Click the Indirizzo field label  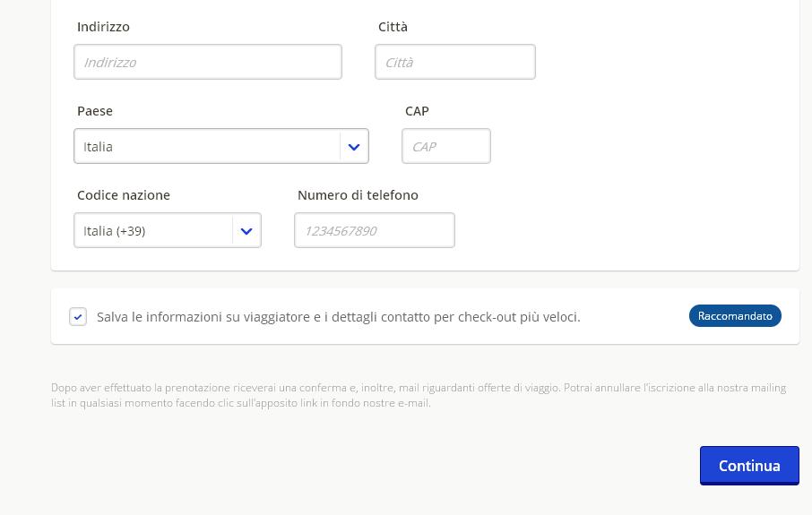pyautogui.click(x=103, y=27)
